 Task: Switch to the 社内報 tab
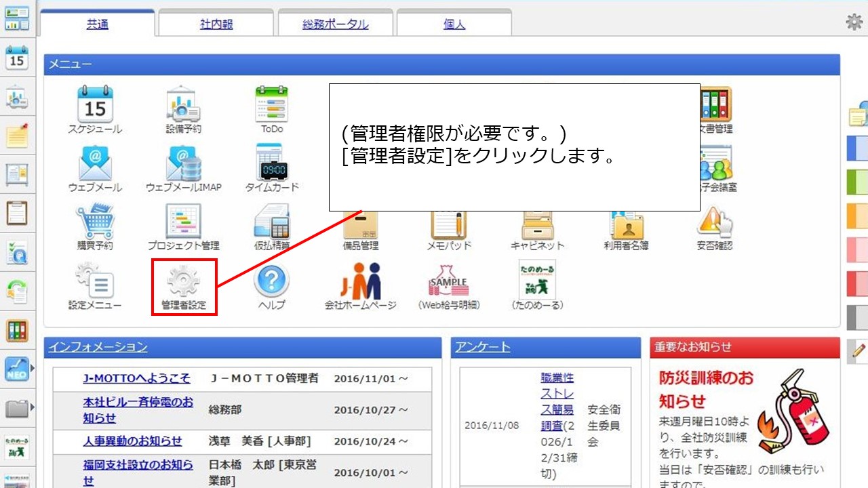click(x=216, y=24)
